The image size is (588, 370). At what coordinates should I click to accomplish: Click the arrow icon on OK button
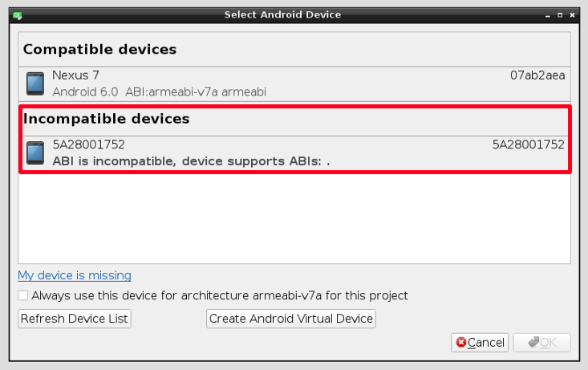tap(533, 342)
